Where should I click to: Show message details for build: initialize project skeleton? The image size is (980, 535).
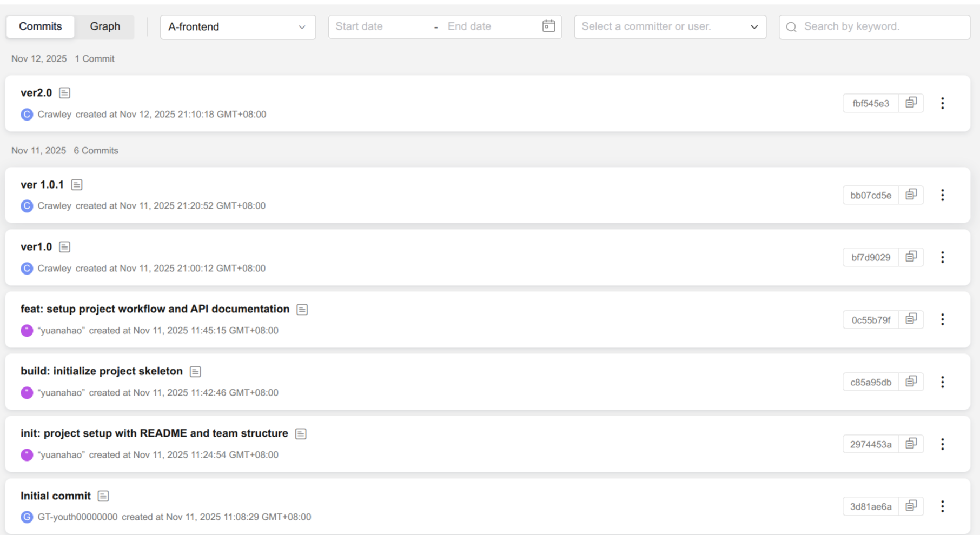click(195, 372)
